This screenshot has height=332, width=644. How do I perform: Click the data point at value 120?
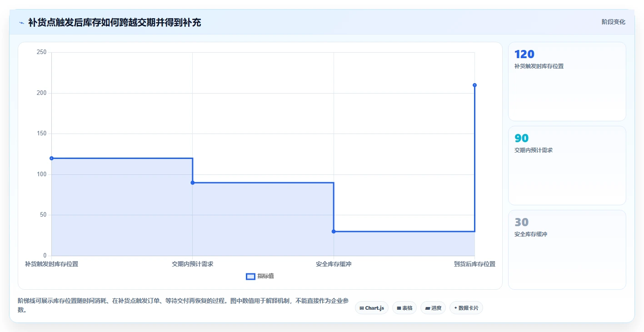point(51,159)
